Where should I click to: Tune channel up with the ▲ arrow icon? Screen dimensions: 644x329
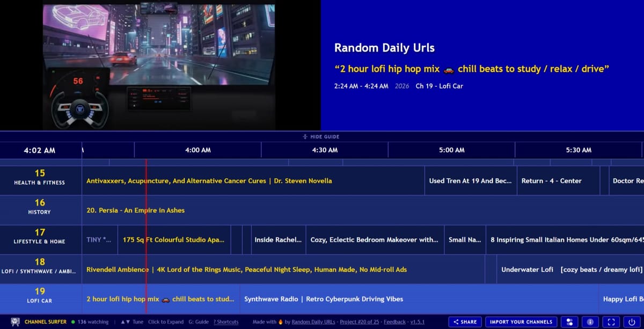[123, 322]
